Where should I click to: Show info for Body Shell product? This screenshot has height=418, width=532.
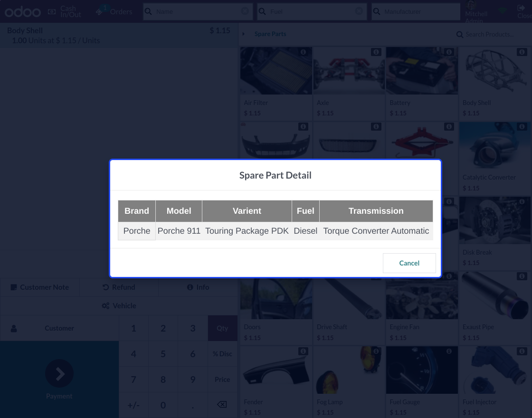point(522,52)
